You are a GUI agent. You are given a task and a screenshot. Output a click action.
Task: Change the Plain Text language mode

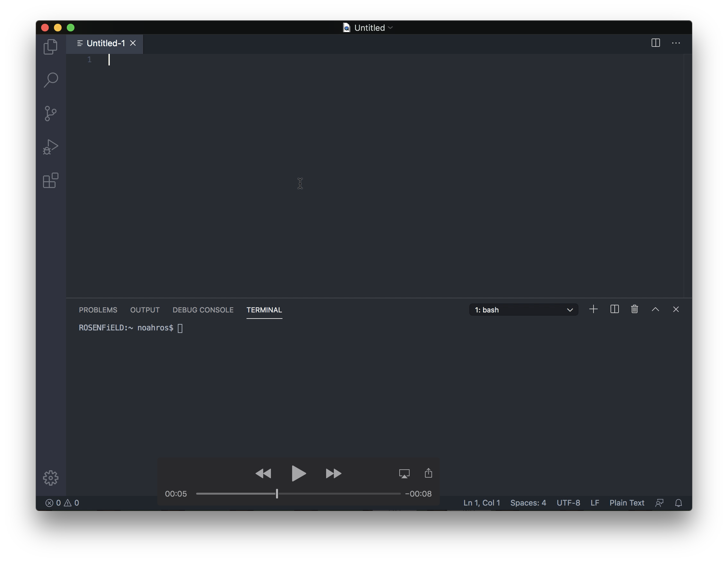click(627, 503)
